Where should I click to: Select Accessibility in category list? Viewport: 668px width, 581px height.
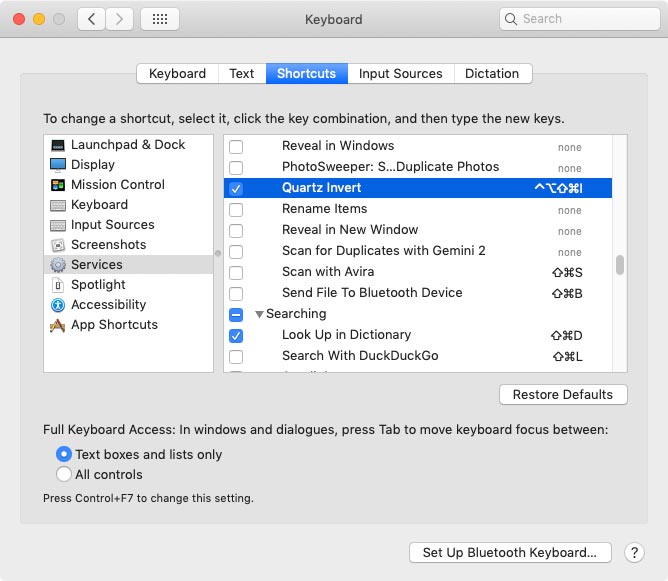tap(128, 305)
